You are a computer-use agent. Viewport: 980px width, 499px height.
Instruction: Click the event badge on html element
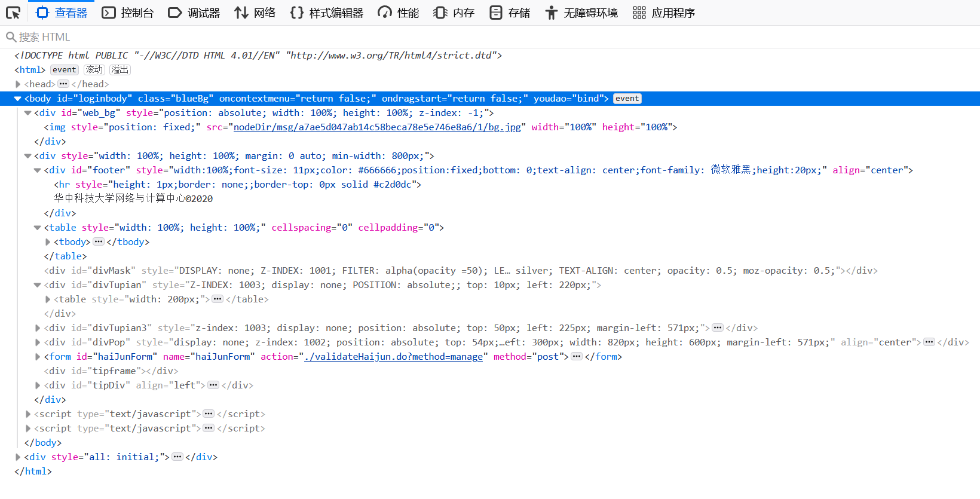click(x=65, y=70)
